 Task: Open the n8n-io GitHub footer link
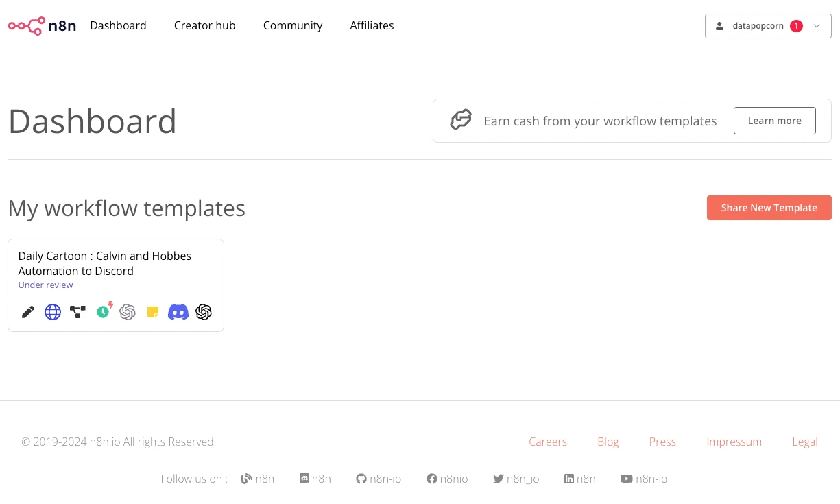coord(379,479)
